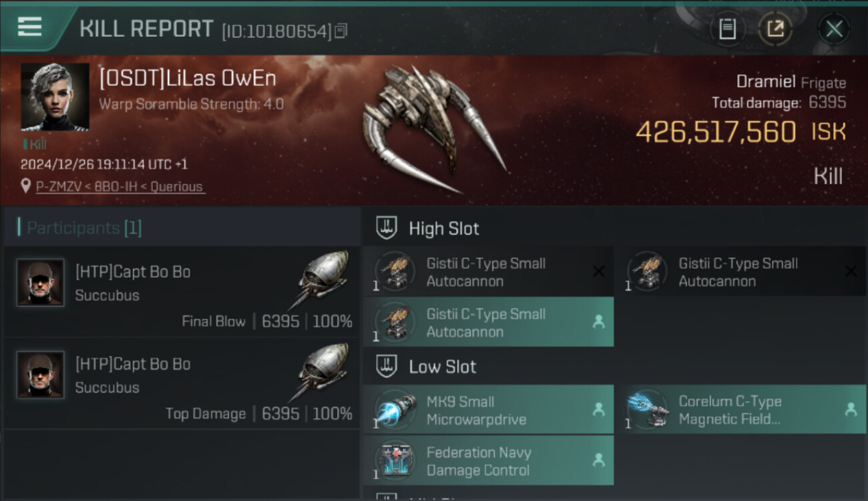
Task: Toggle person marker on third Gistii Autocannon
Action: [x=598, y=322]
